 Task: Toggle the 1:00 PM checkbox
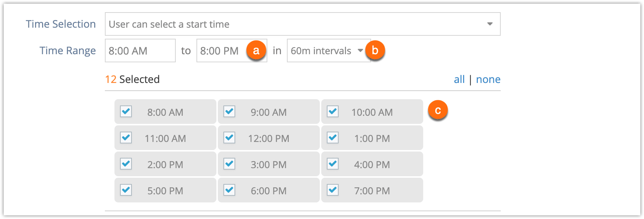coord(333,137)
